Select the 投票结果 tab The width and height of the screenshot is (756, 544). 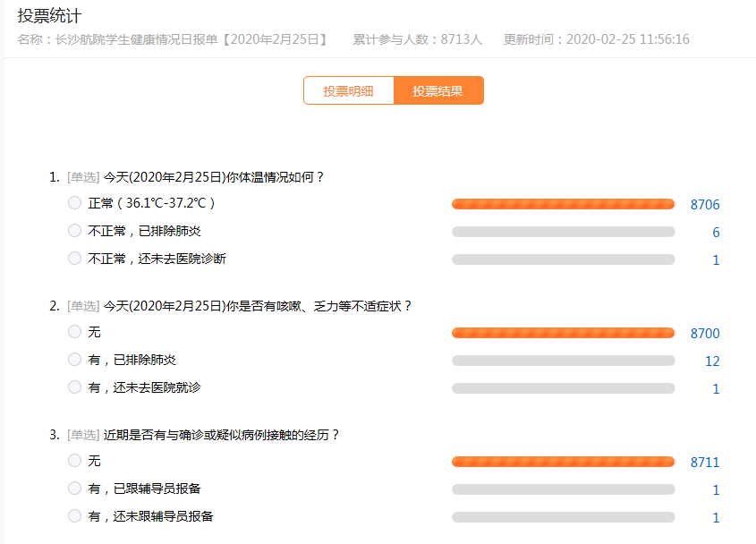tap(438, 90)
